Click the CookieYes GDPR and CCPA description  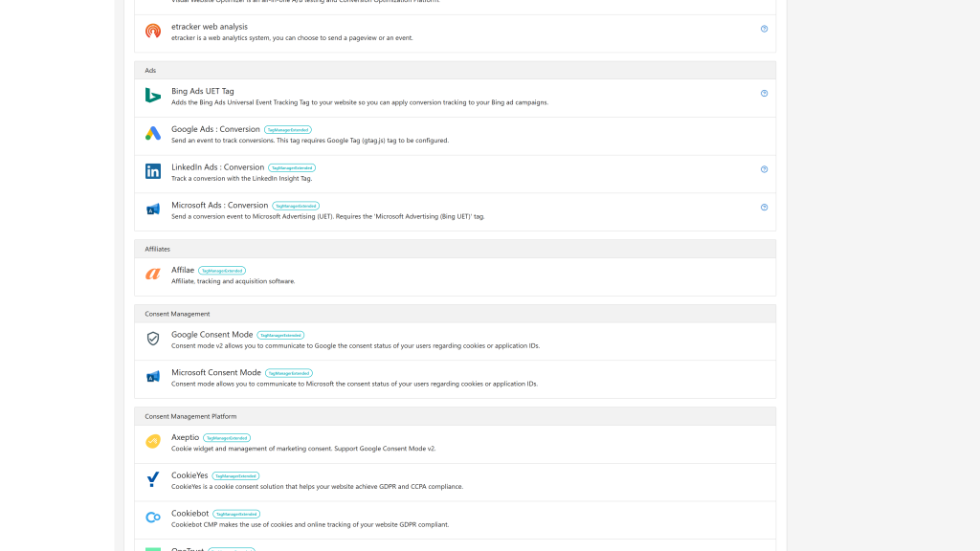(x=318, y=487)
